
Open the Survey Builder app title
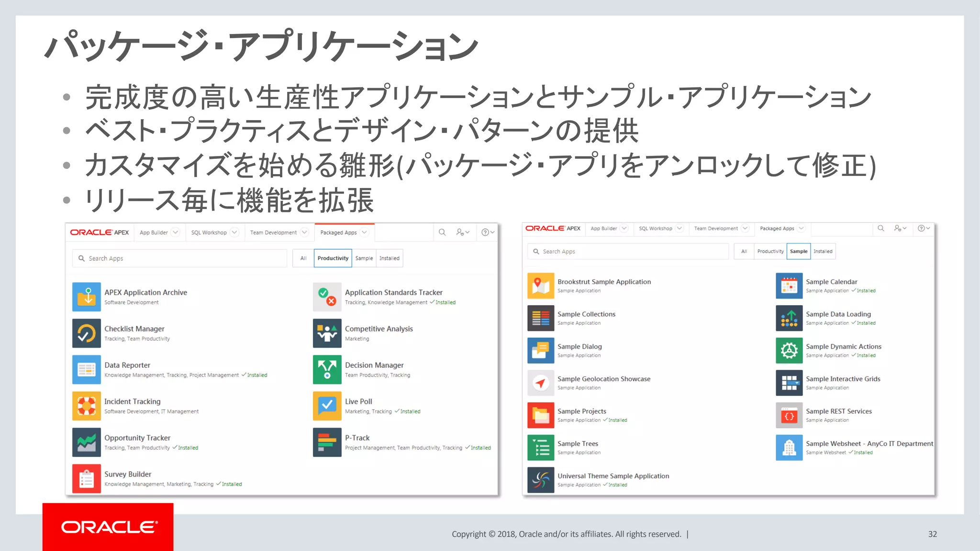pyautogui.click(x=128, y=474)
